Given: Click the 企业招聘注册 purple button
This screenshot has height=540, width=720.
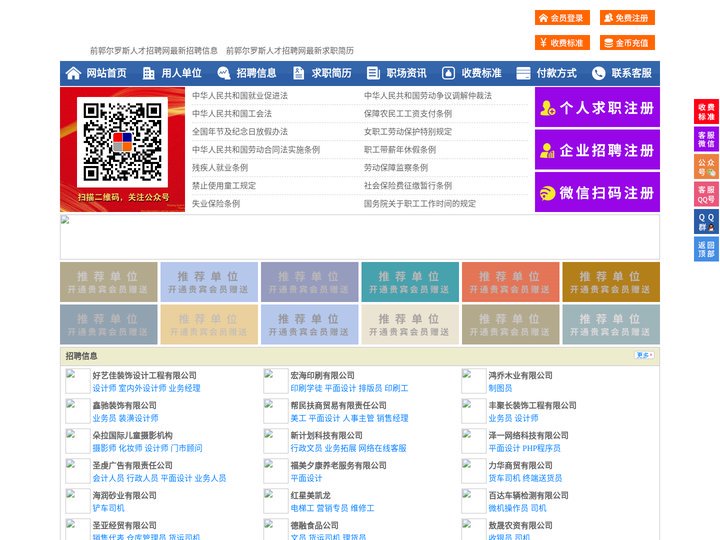Looking at the screenshot, I should point(597,150).
